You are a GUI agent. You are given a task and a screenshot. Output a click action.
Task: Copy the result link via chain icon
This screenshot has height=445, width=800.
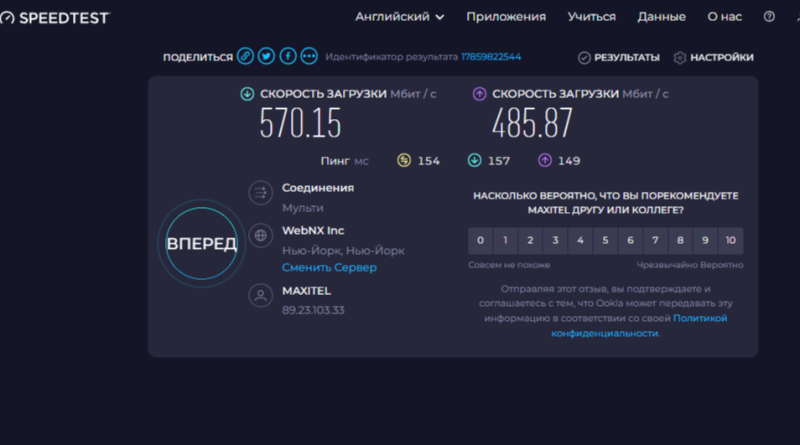point(245,56)
